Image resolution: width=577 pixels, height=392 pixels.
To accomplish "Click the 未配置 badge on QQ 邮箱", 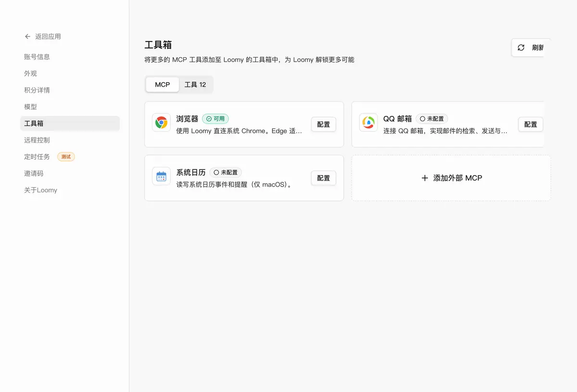I will (x=432, y=119).
